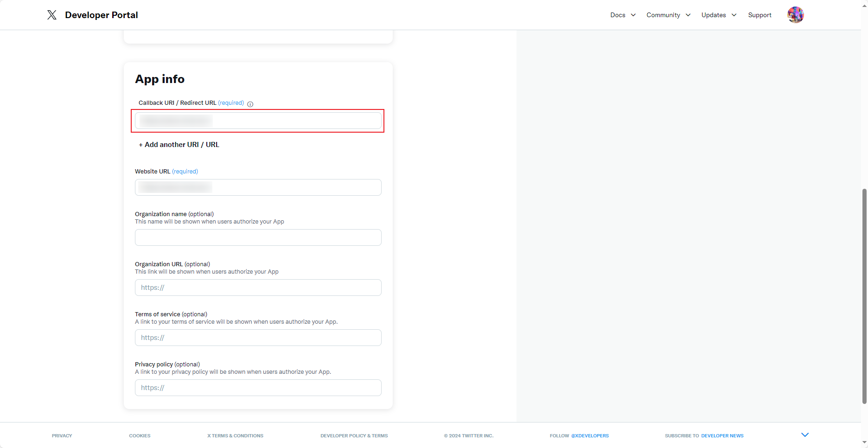Open the Privacy footer link
This screenshot has width=868, height=448.
point(62,435)
